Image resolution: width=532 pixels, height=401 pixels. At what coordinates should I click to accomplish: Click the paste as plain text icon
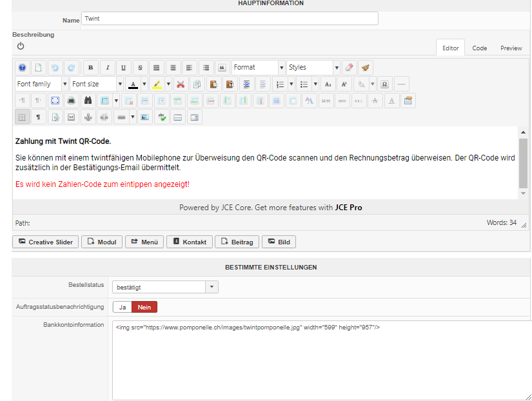(x=230, y=84)
